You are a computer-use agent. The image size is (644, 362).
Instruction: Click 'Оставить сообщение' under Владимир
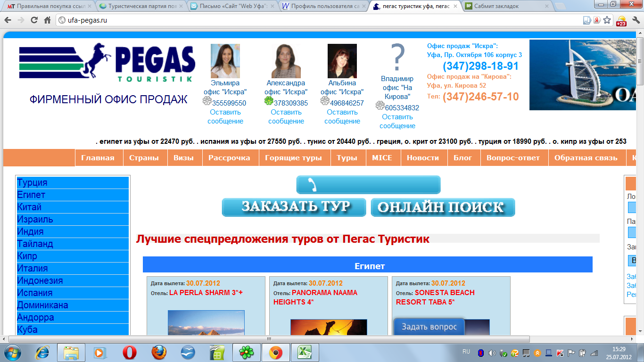(397, 121)
